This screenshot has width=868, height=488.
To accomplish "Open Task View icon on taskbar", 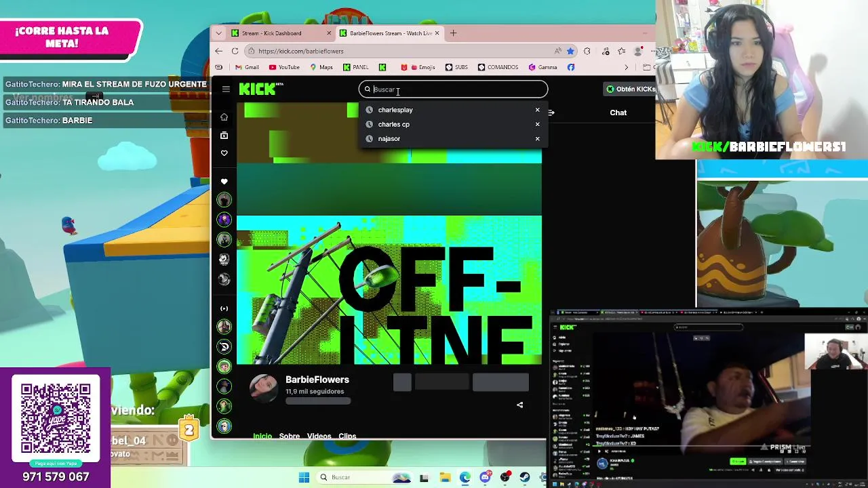I will [x=424, y=477].
